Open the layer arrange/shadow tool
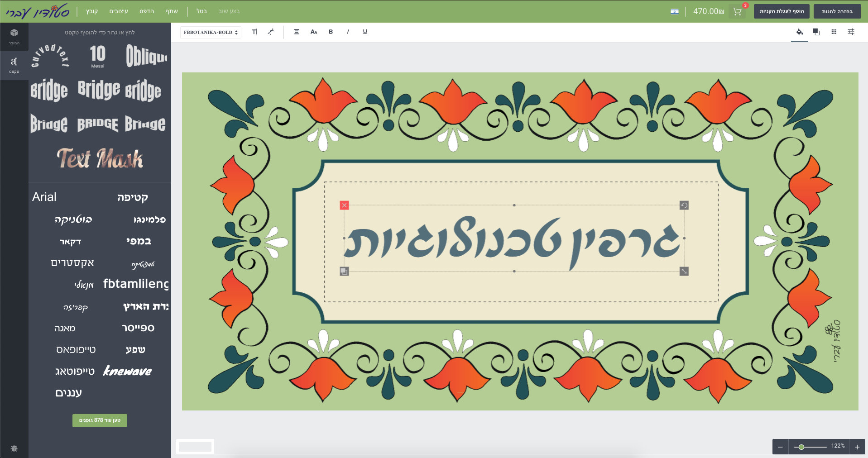The image size is (868, 458). click(x=816, y=32)
